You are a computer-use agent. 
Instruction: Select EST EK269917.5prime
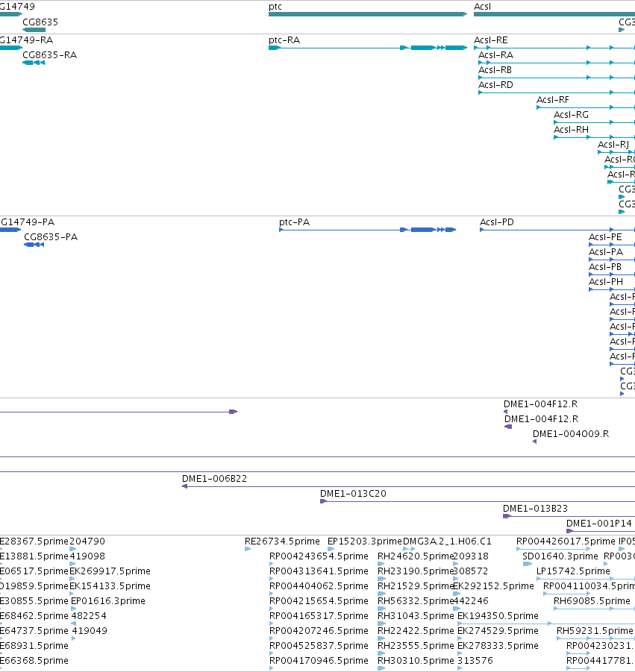tap(110, 571)
